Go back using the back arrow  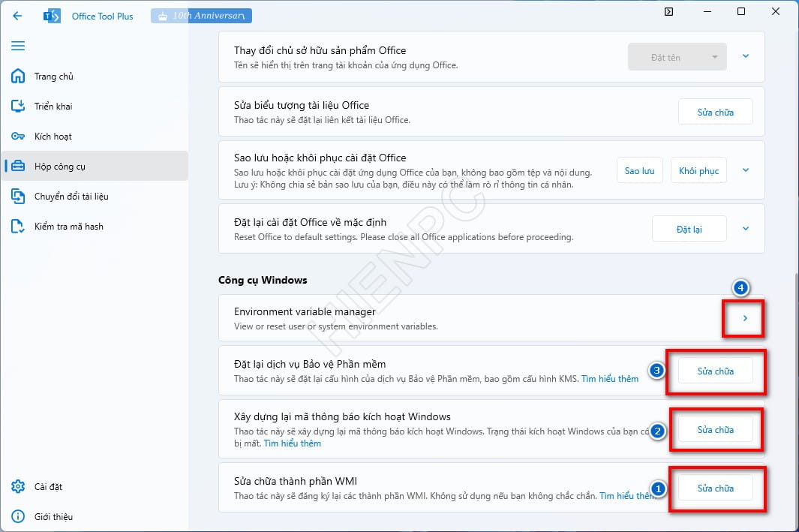tap(17, 16)
